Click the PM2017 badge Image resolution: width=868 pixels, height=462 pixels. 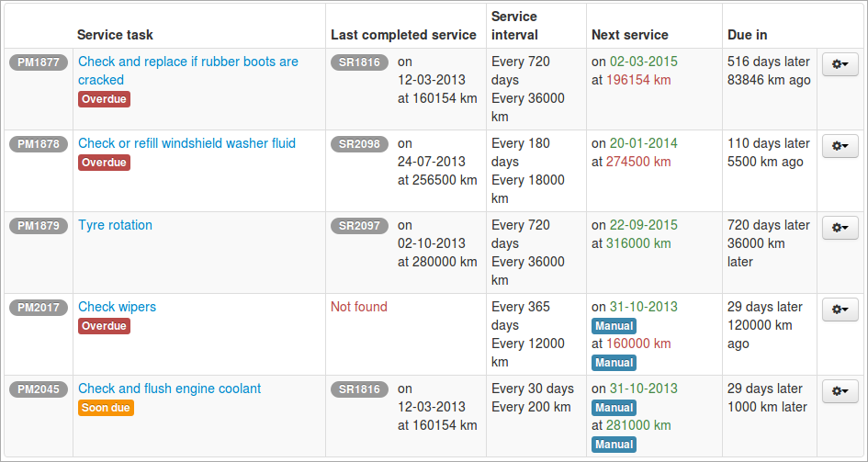(39, 307)
